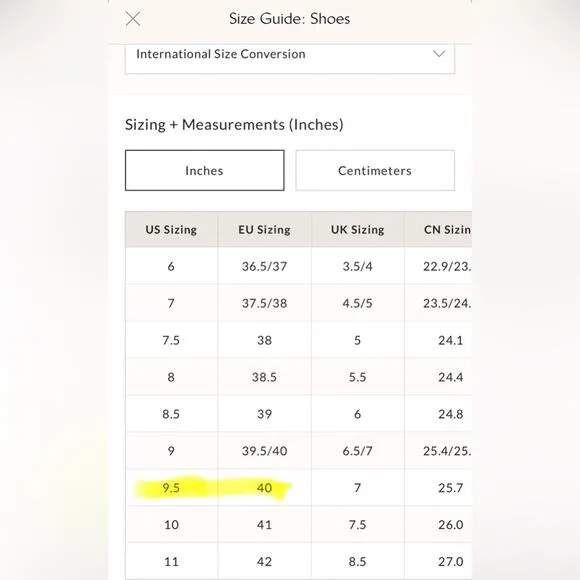Screen dimensions: 580x580
Task: Click the UK Sizing column header
Action: pyautogui.click(x=358, y=230)
